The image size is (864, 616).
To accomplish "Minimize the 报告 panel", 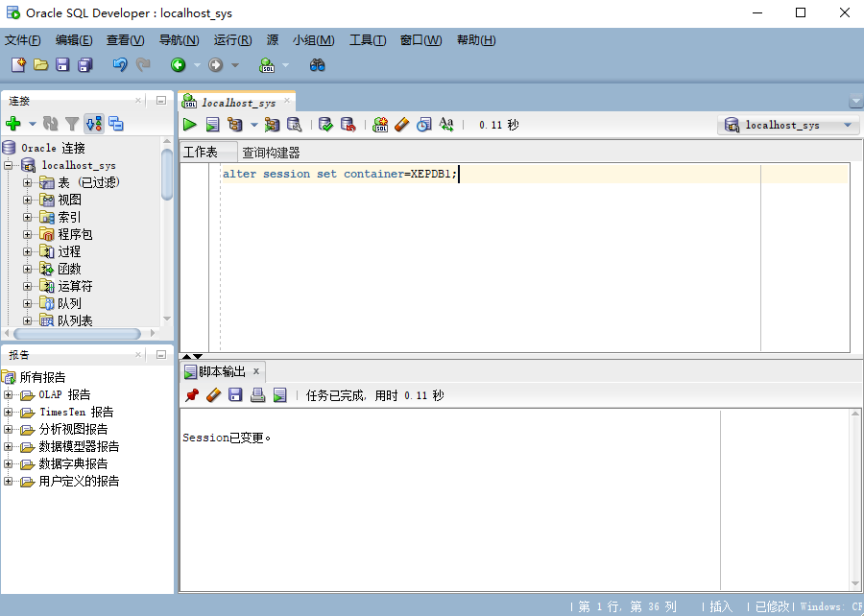I will (161, 354).
